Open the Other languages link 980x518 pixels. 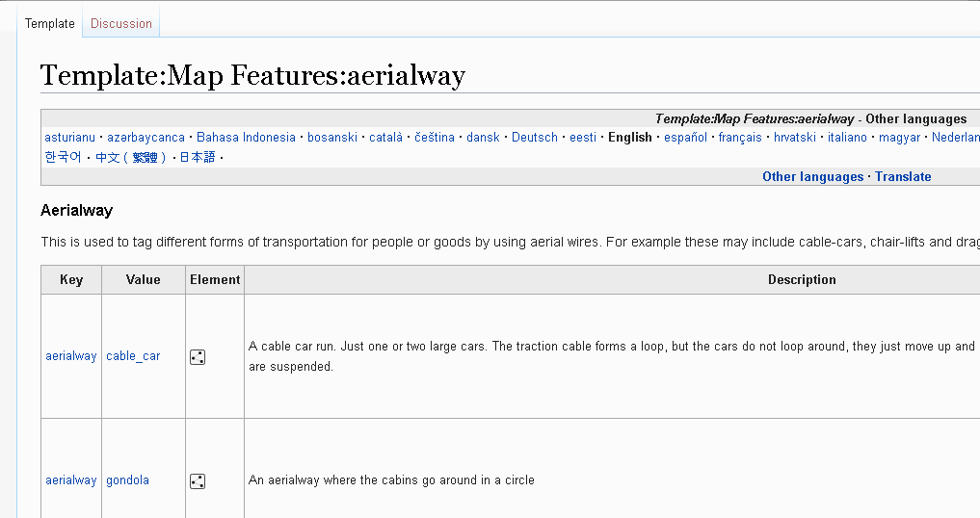[812, 177]
